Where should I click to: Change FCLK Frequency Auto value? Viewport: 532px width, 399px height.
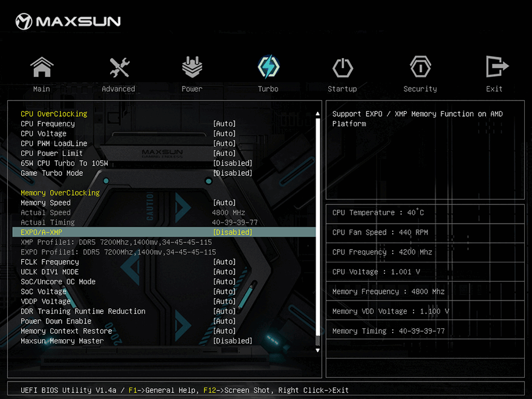pyautogui.click(x=224, y=262)
